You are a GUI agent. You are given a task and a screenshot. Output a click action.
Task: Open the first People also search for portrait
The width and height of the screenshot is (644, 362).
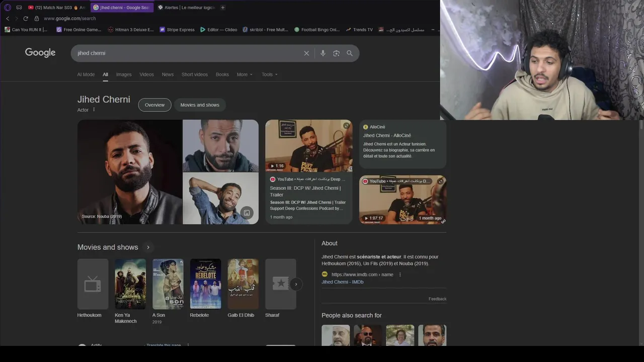(336, 335)
